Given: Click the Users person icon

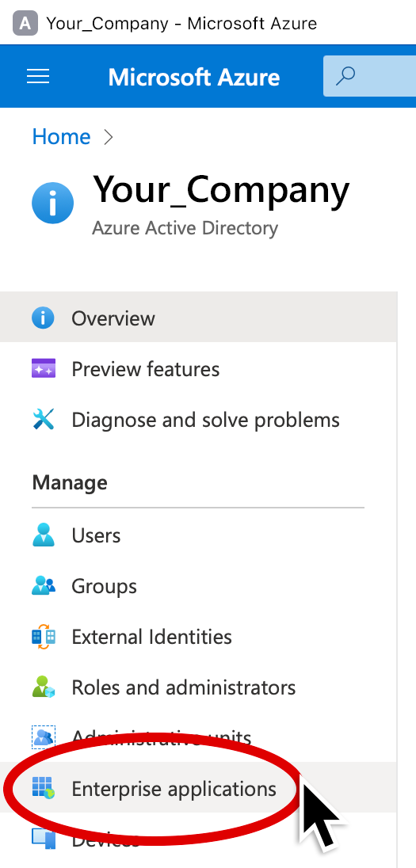Looking at the screenshot, I should click(44, 535).
